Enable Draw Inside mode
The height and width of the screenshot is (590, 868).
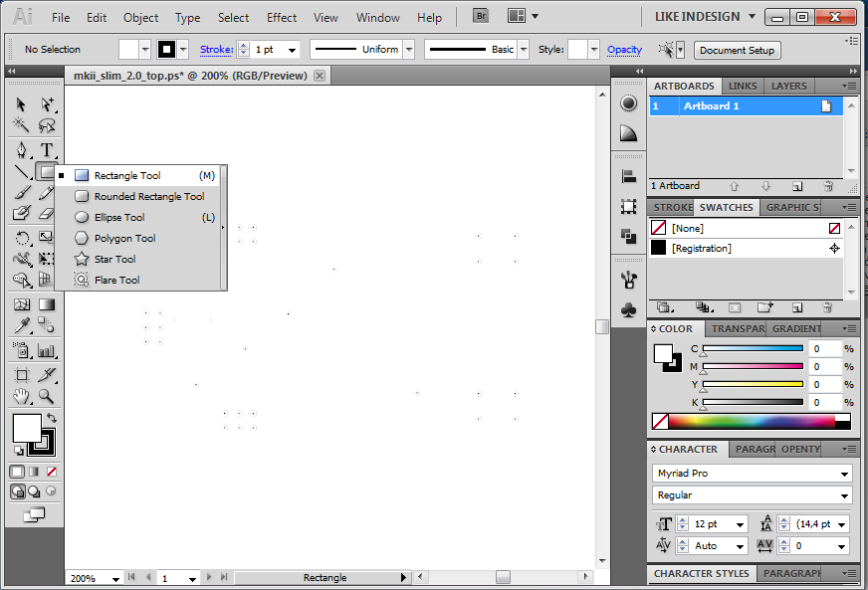[51, 491]
